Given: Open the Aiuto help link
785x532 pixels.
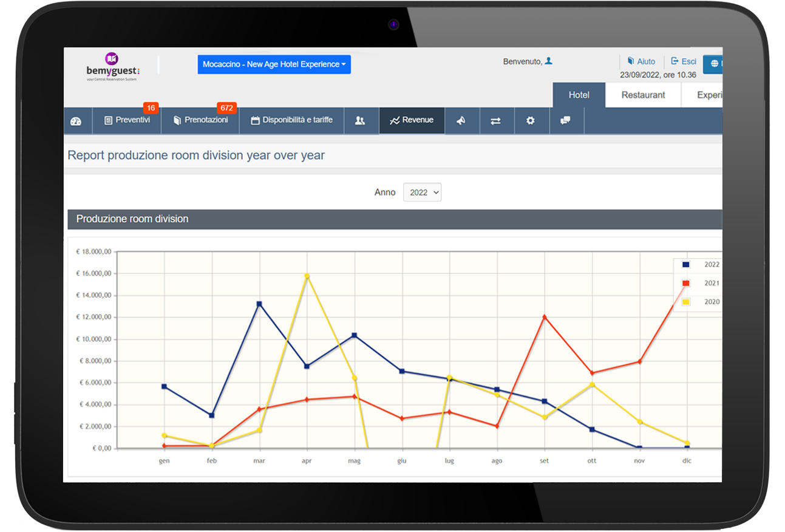Looking at the screenshot, I should click(x=641, y=61).
